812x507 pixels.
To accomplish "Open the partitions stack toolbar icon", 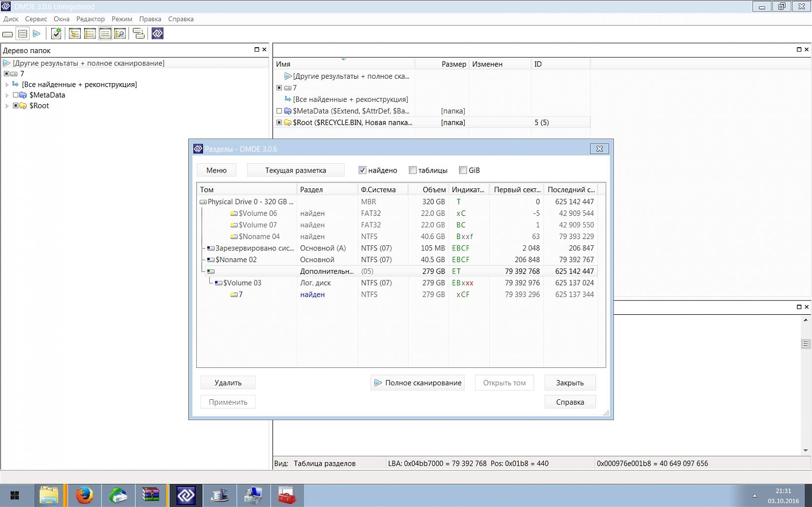I will 23,34.
